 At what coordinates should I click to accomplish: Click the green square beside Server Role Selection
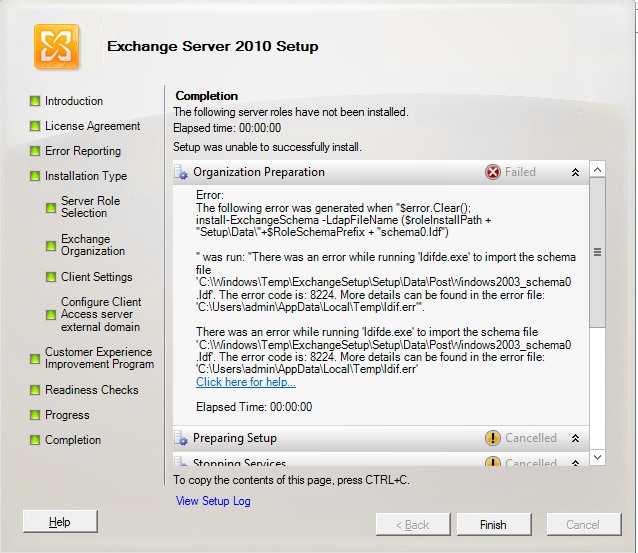tap(51, 208)
